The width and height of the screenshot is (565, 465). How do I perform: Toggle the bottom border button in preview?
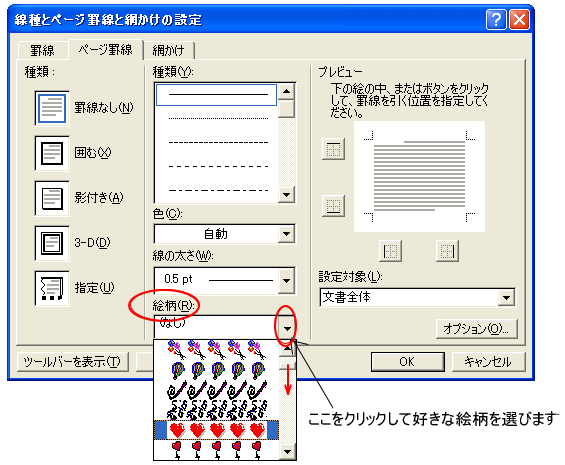coord(333,206)
